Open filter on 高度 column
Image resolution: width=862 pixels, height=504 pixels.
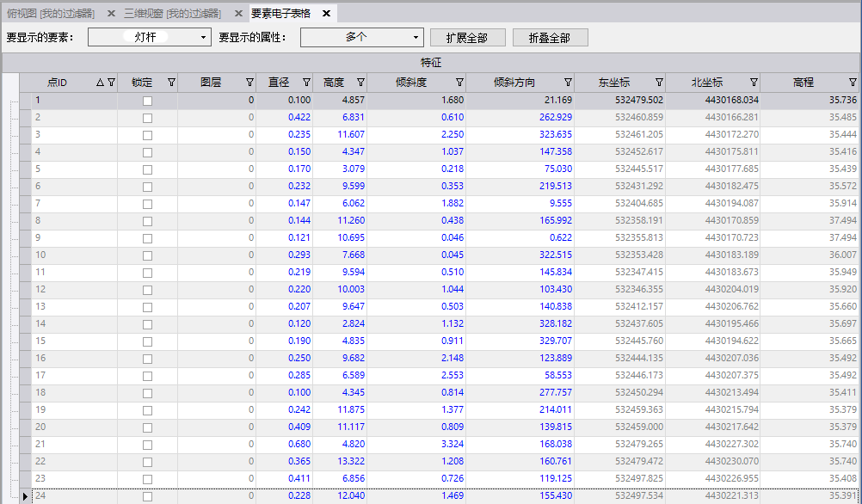(360, 83)
